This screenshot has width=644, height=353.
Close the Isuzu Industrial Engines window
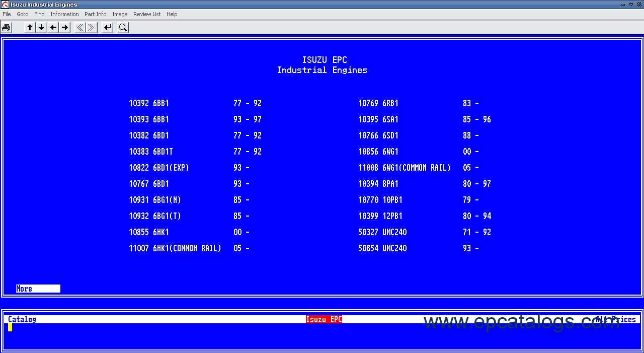(639, 4)
